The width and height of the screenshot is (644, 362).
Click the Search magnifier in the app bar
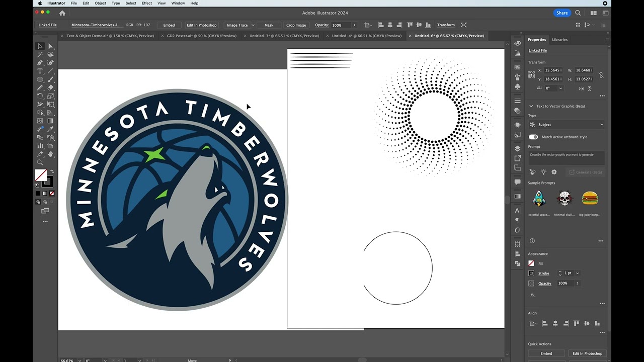tap(578, 13)
